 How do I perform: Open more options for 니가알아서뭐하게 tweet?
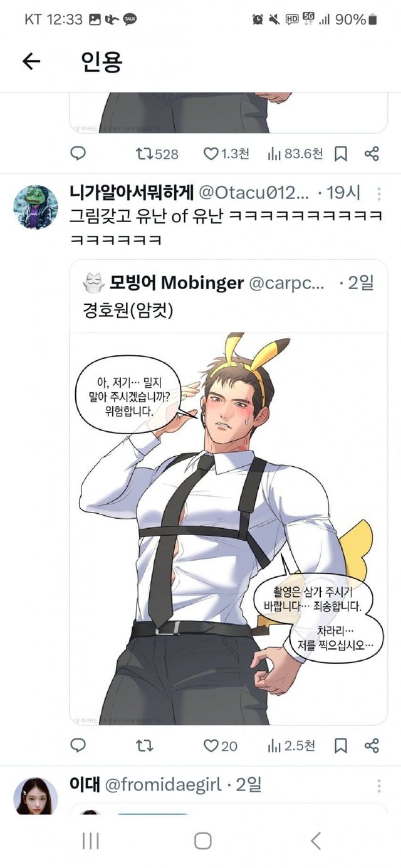[379, 193]
